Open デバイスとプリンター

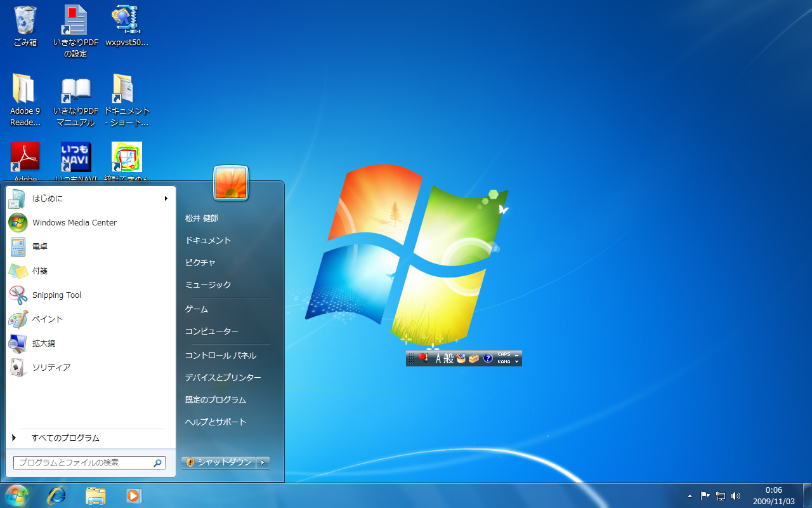223,378
